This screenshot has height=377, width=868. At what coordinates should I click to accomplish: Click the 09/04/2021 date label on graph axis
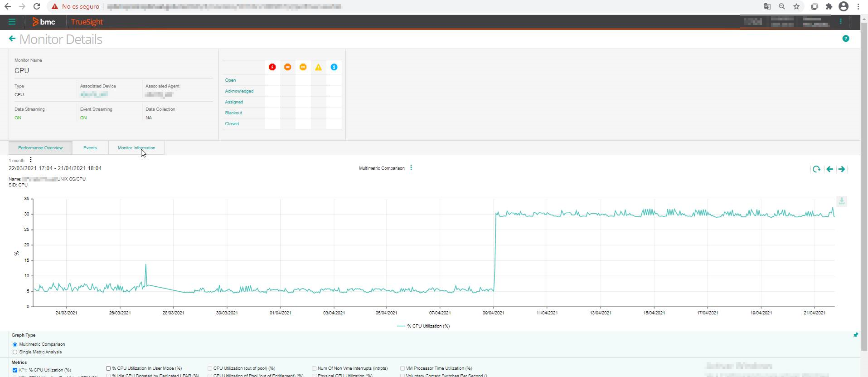[494, 313]
